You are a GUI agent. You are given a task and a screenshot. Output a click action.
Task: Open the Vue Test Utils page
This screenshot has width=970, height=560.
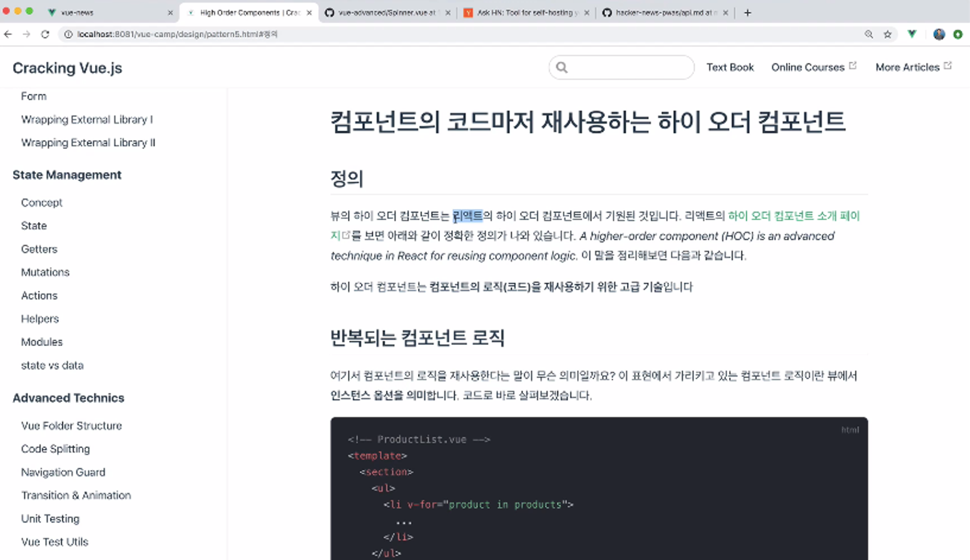55,542
